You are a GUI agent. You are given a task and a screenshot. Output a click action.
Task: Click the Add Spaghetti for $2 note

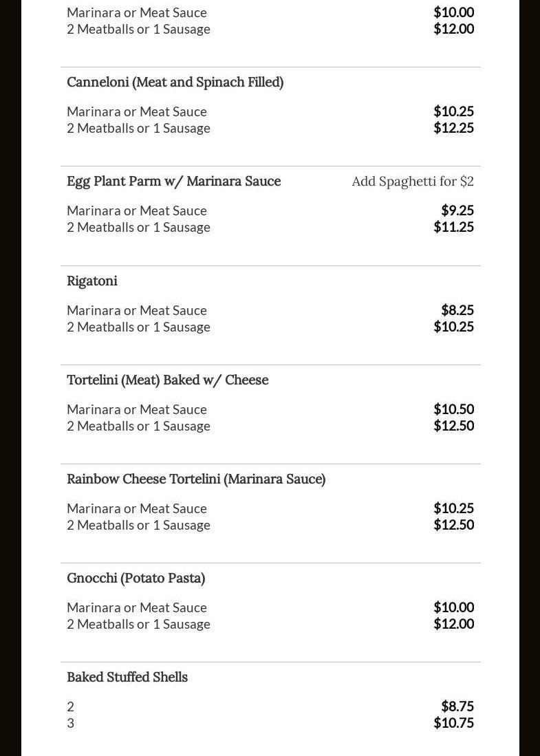pyautogui.click(x=413, y=182)
